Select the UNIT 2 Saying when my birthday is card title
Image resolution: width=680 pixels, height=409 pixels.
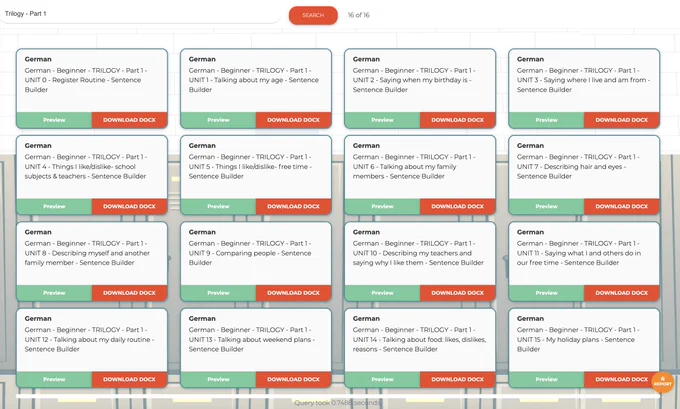click(414, 80)
